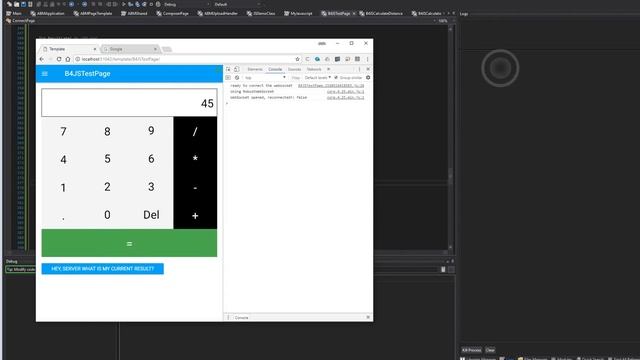Expand more DevTools tabs chevron

(x=329, y=69)
